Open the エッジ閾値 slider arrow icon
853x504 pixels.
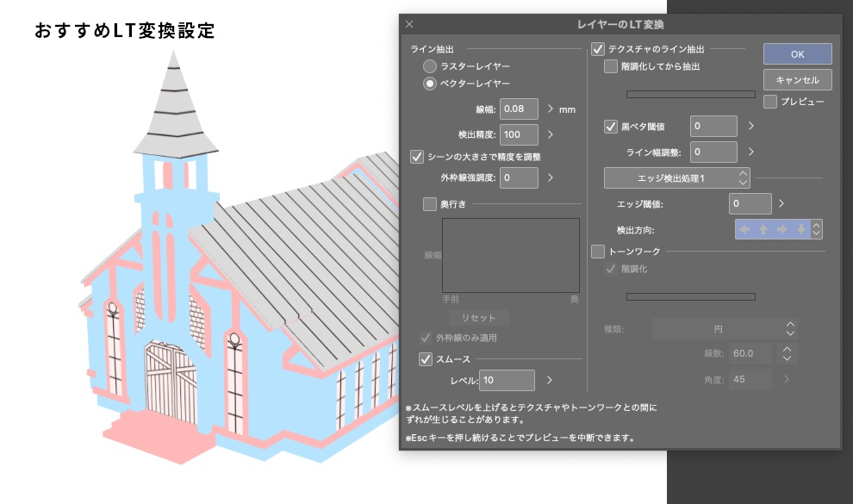(x=781, y=203)
